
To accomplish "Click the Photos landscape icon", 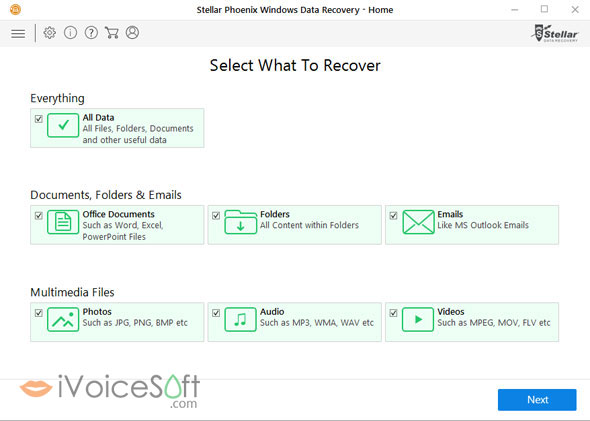I will point(63,319).
